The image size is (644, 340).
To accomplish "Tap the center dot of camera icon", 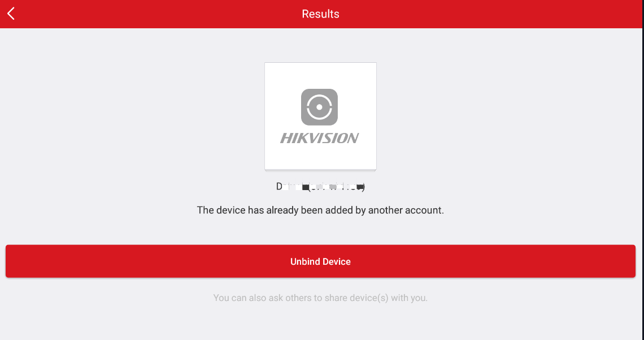I will [x=319, y=107].
